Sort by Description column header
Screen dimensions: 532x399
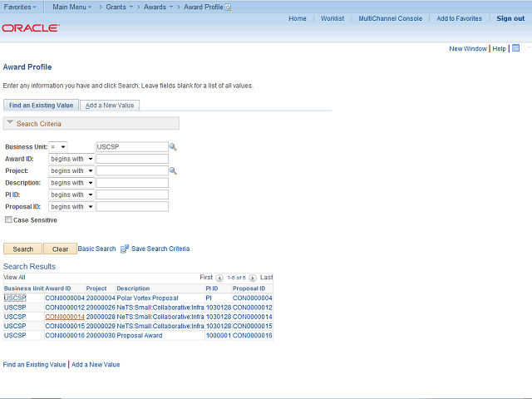[133, 288]
